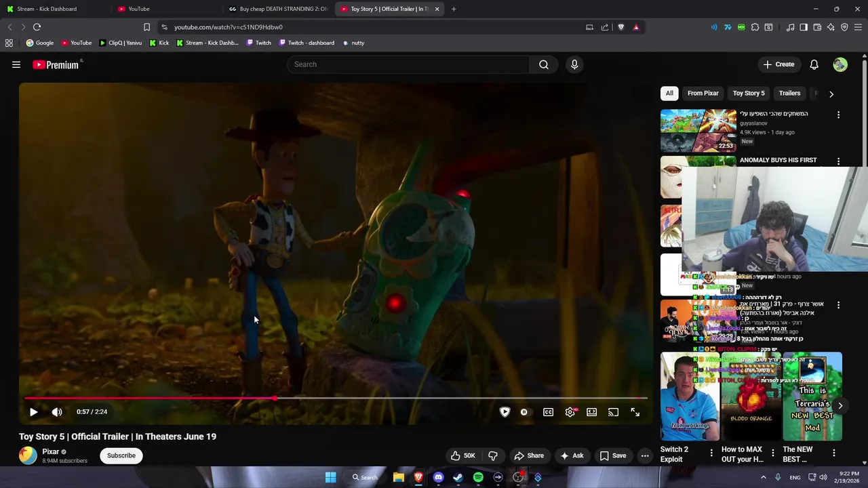Switch to Buy cheap DEATH STRANDING tab
Screen dimensions: 868x488
[x=278, y=9]
